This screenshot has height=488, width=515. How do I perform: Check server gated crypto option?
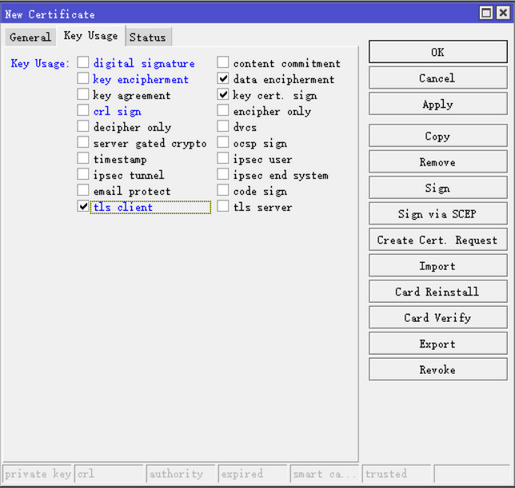[x=83, y=142]
